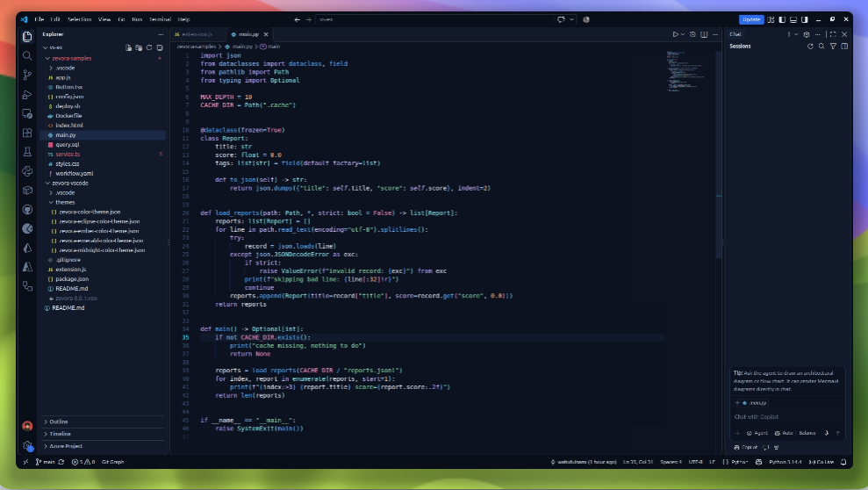Image resolution: width=868 pixels, height=490 pixels.
Task: Open the Explorer view in activity bar
Action: [x=27, y=37]
